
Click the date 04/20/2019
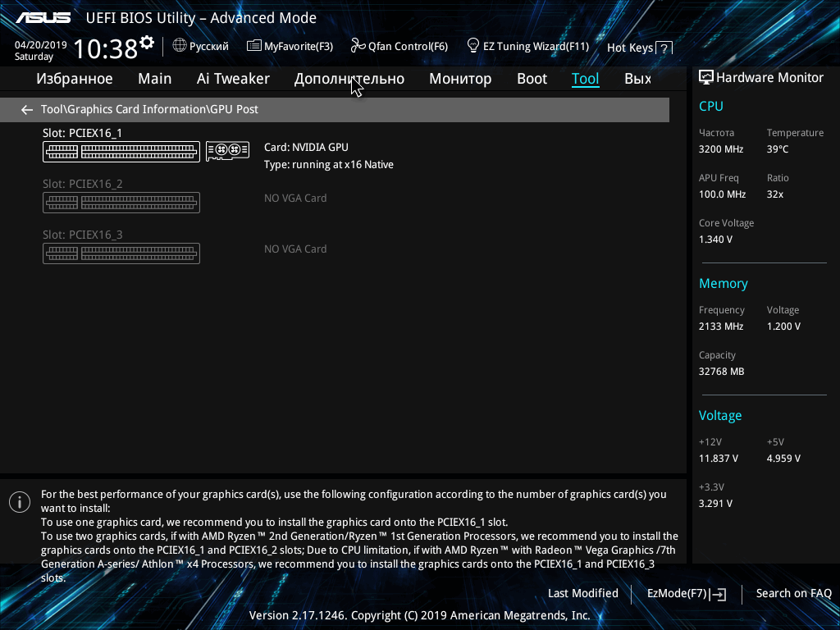point(40,45)
